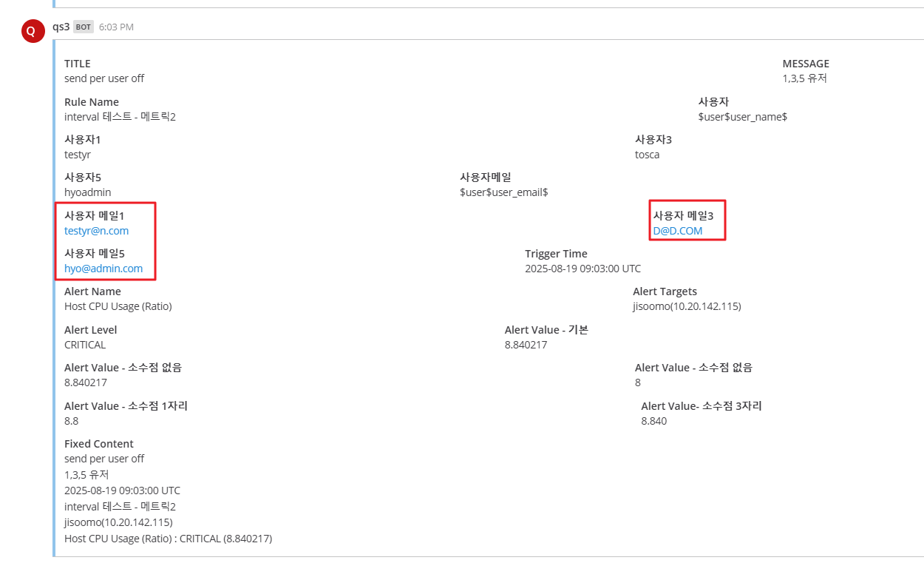Open the testyr@n.com email link
This screenshot has height=563, width=924.
point(96,231)
